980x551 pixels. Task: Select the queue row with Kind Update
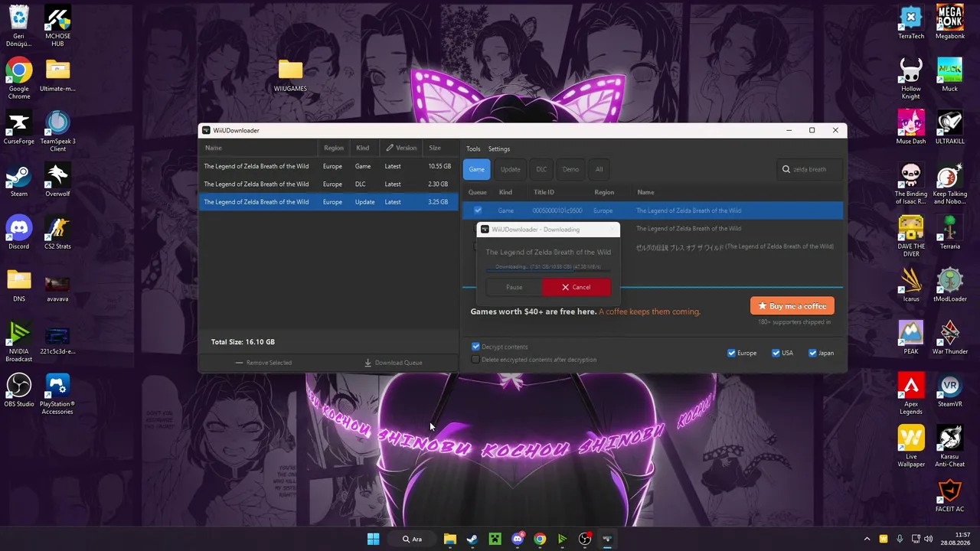(x=328, y=202)
